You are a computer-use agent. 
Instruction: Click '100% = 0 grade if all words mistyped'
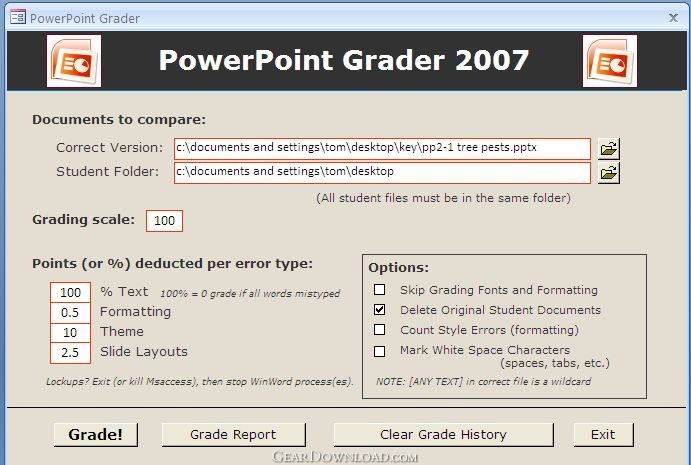250,294
